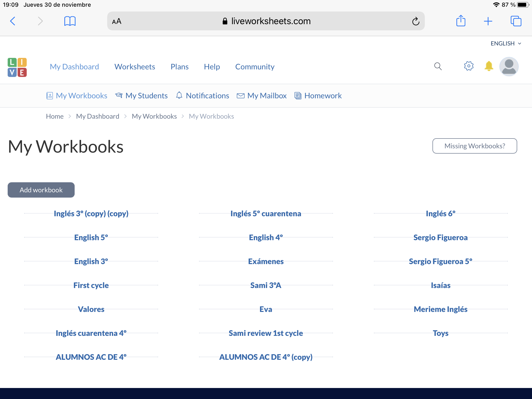Viewport: 532px width, 399px height.
Task: Open the Worksheets menu item
Action: click(135, 67)
